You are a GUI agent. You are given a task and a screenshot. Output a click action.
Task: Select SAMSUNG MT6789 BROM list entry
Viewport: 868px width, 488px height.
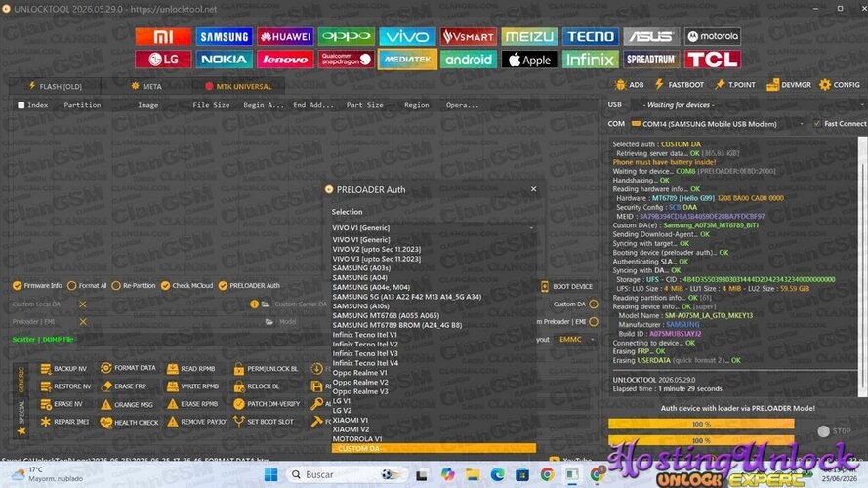click(x=397, y=325)
